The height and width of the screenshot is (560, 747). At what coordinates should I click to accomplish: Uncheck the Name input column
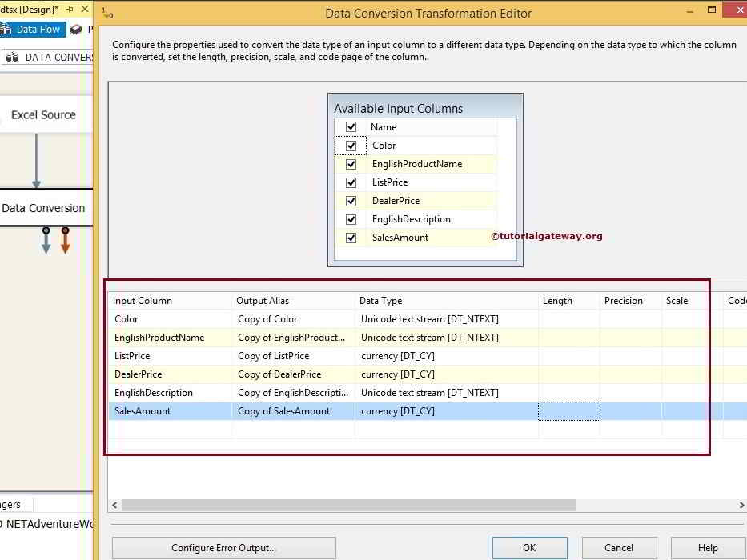351,126
